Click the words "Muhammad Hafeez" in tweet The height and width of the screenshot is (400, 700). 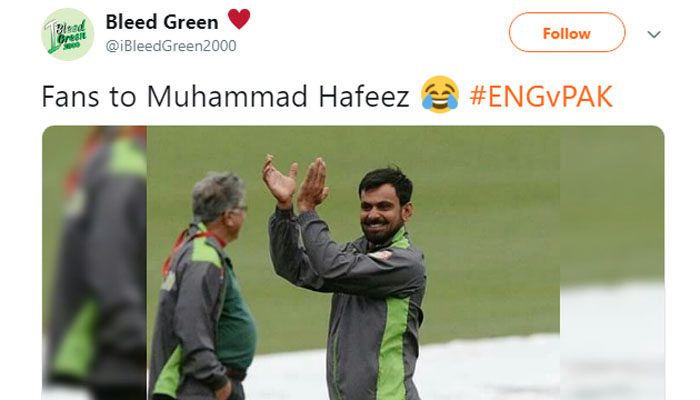pyautogui.click(x=278, y=96)
